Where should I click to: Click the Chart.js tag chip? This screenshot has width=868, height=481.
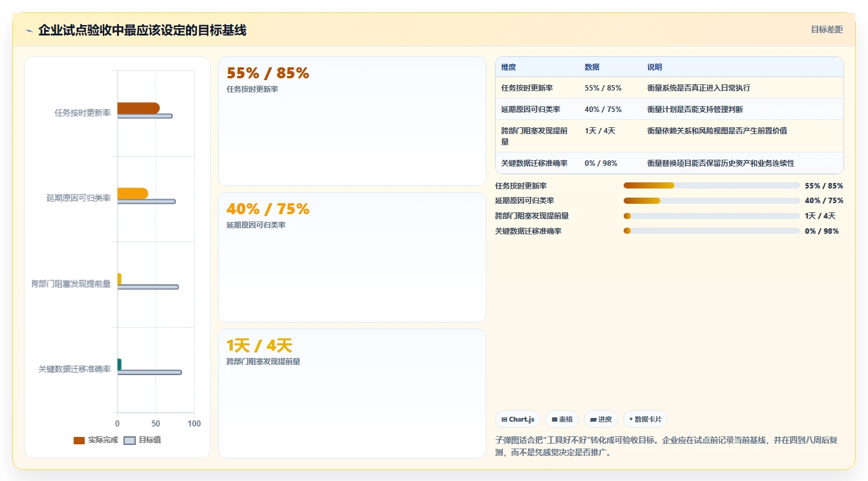[518, 419]
